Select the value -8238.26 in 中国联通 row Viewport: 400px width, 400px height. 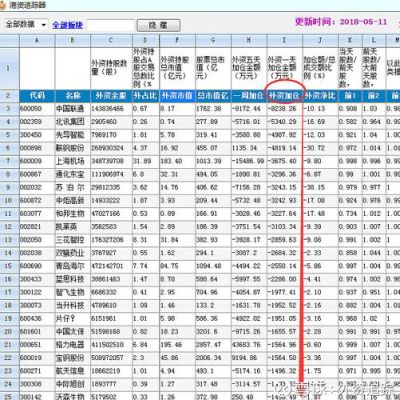click(x=285, y=109)
